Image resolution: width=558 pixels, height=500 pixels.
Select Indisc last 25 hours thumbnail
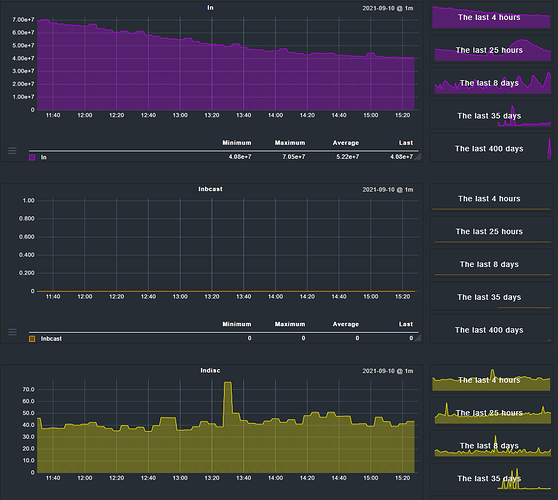pos(491,412)
